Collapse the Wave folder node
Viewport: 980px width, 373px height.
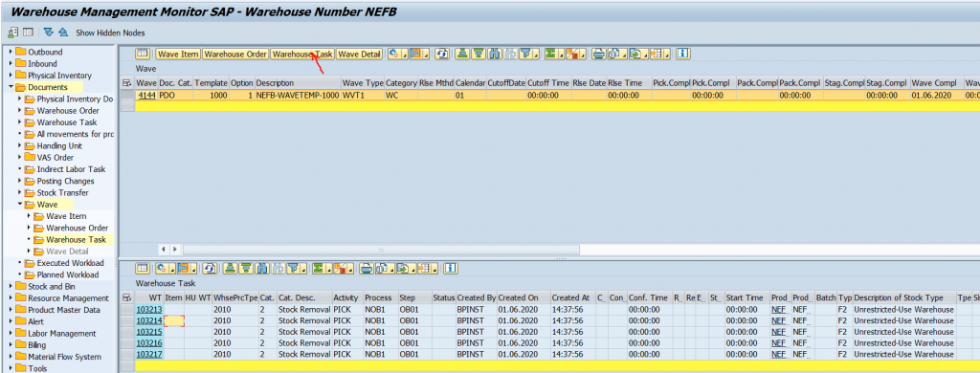coord(19,205)
